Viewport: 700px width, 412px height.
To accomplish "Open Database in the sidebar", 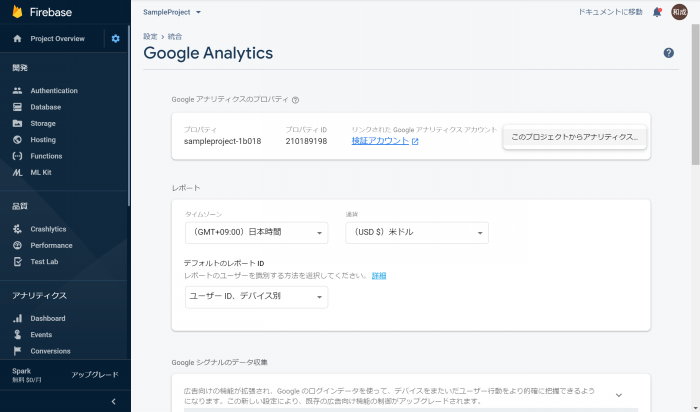I will (x=46, y=107).
